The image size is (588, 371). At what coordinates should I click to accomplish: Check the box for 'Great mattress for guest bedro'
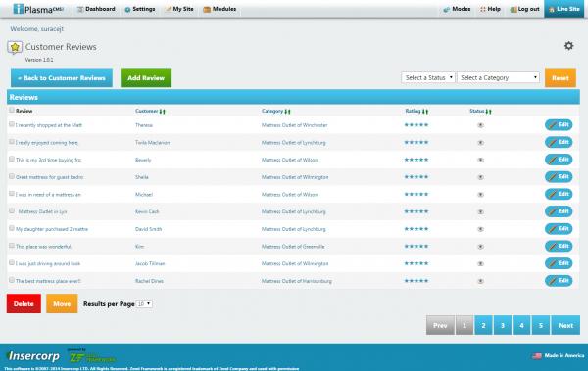(x=12, y=176)
